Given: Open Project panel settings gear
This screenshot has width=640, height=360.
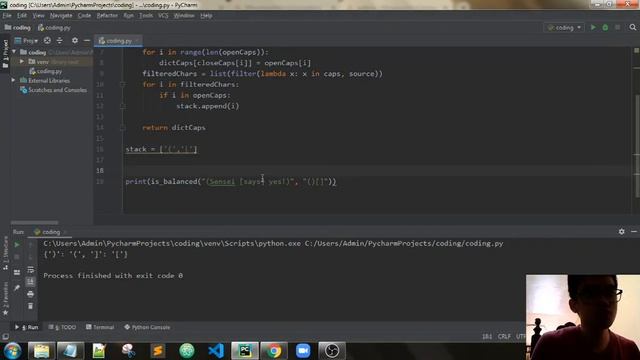Looking at the screenshot, I should (75, 40).
